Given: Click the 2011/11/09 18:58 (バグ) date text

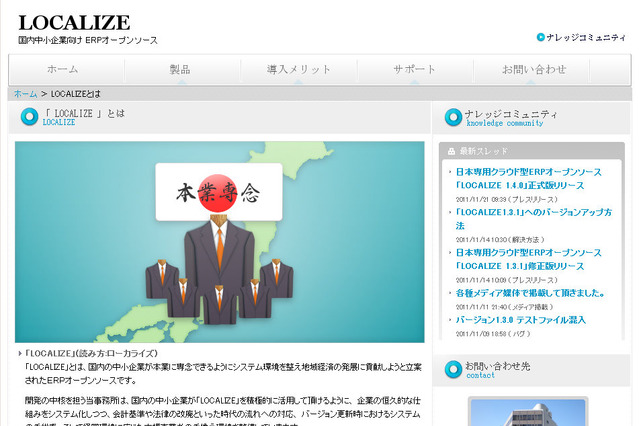Looking at the screenshot, I should pyautogui.click(x=493, y=334).
